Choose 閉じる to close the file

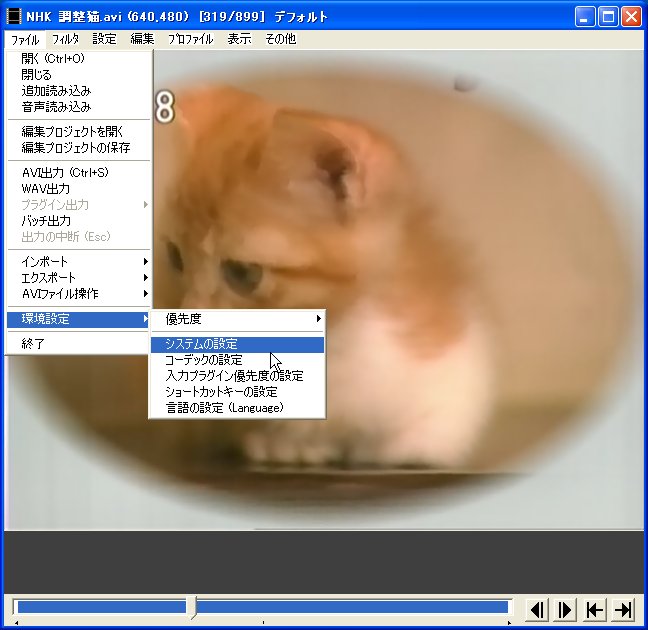[79, 75]
